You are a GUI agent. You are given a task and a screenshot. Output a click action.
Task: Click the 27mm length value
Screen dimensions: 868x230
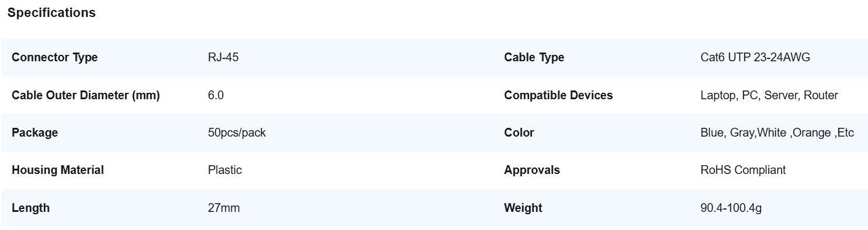coord(224,208)
